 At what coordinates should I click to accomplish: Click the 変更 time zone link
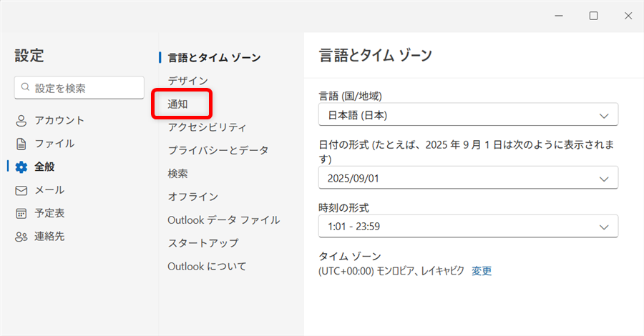tap(482, 271)
